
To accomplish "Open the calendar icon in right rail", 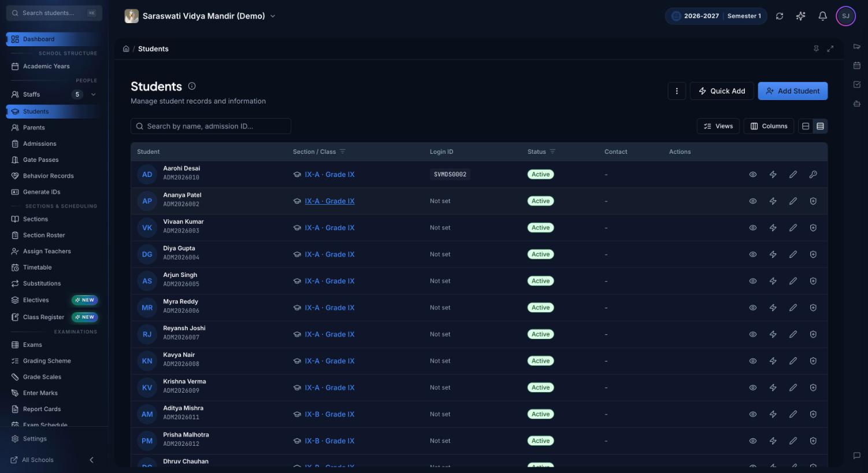I will (x=857, y=65).
